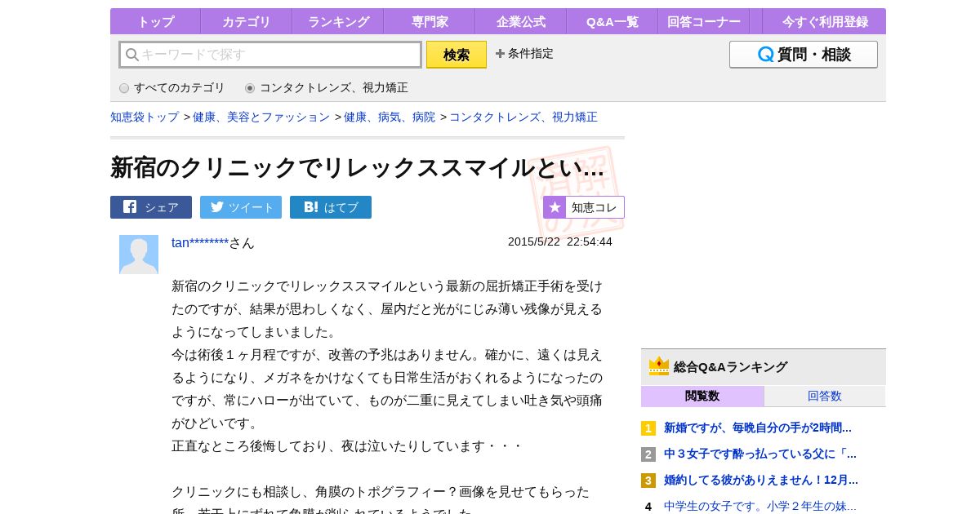The width and height of the screenshot is (980, 514).
Task: Open 今すぐ利用登録 registration tab
Action: (824, 21)
